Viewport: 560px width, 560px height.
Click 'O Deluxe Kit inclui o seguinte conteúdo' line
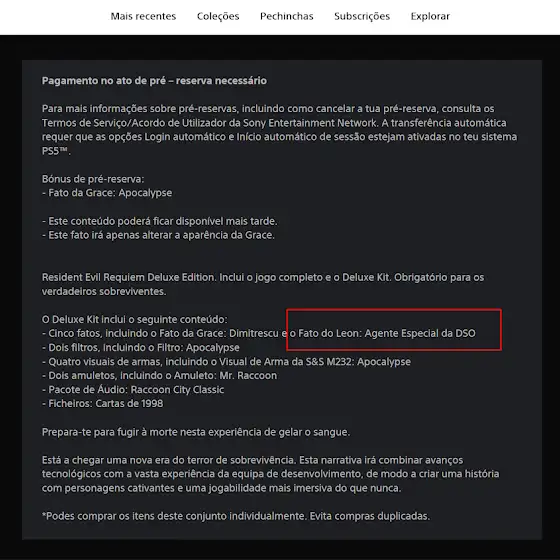click(x=134, y=319)
